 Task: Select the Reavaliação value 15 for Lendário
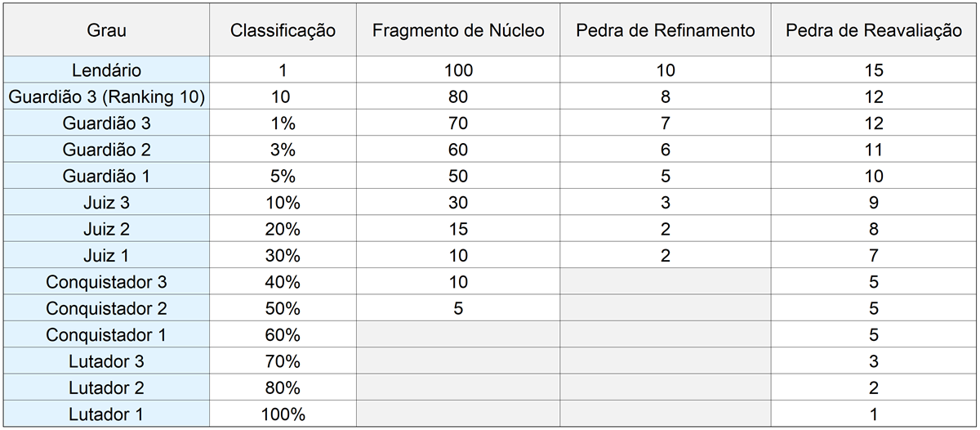(874, 70)
